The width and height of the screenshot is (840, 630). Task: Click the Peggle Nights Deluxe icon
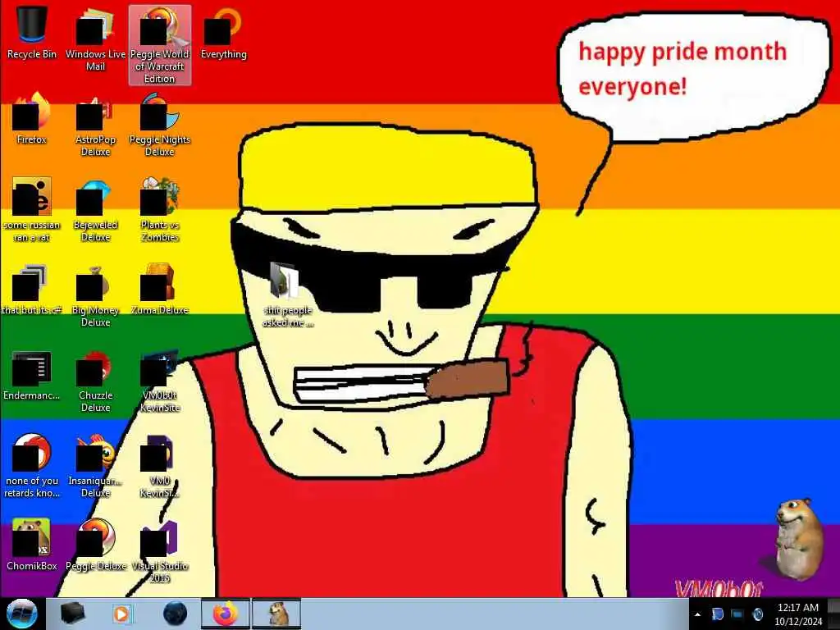coord(160,125)
